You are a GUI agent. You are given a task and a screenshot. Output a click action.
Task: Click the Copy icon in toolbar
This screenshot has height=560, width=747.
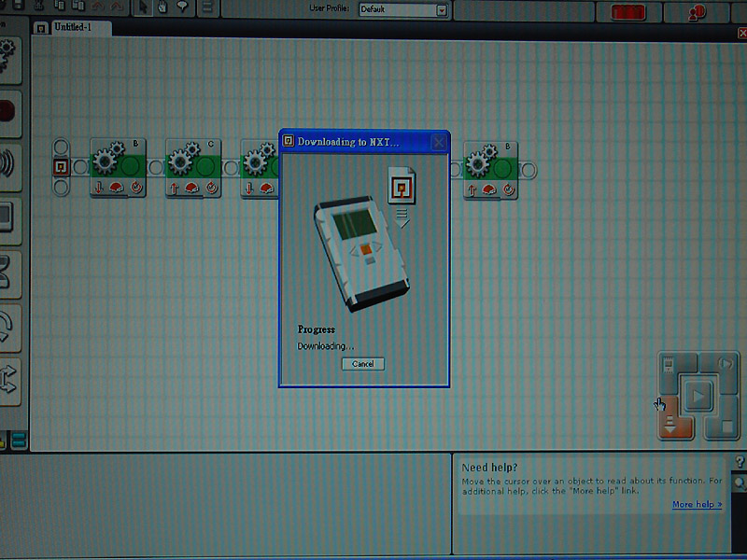(x=60, y=6)
